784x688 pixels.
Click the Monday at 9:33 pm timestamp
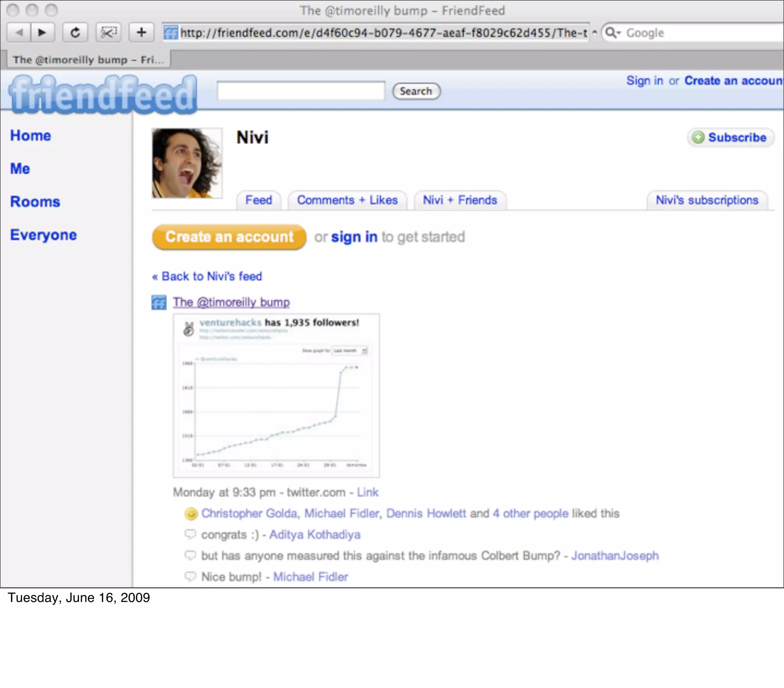pos(224,492)
